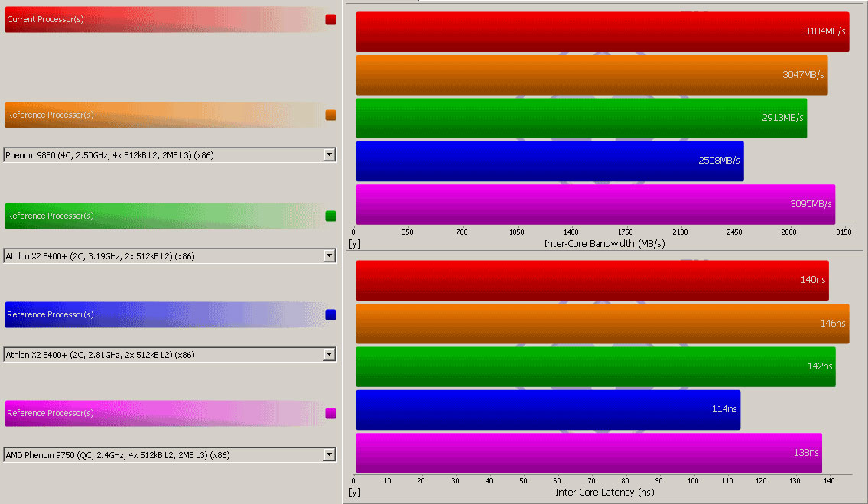Screen dimensions: 868x504
Task: Click the red Current Processor color swatch
Action: point(330,19)
